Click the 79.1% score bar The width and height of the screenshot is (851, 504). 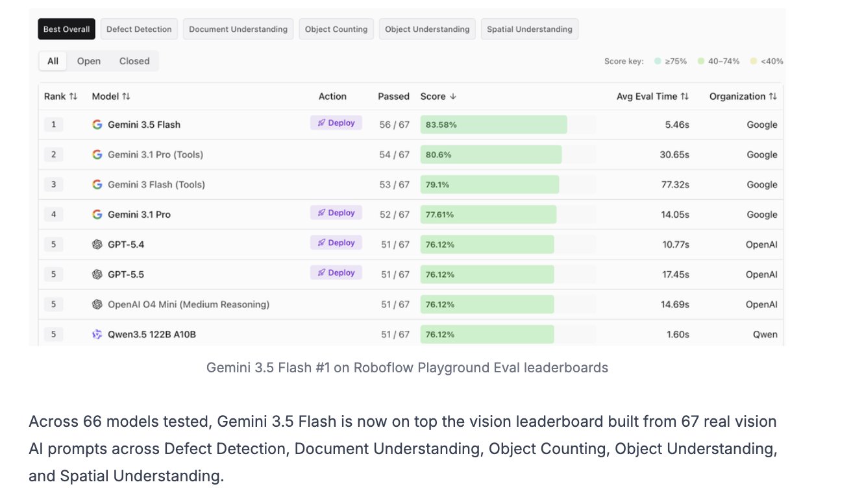click(x=490, y=184)
